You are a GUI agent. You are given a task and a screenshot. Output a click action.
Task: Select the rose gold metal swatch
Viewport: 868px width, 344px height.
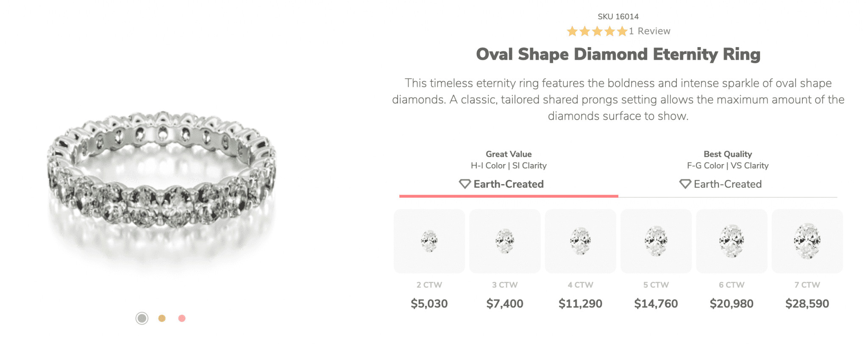pos(182,317)
